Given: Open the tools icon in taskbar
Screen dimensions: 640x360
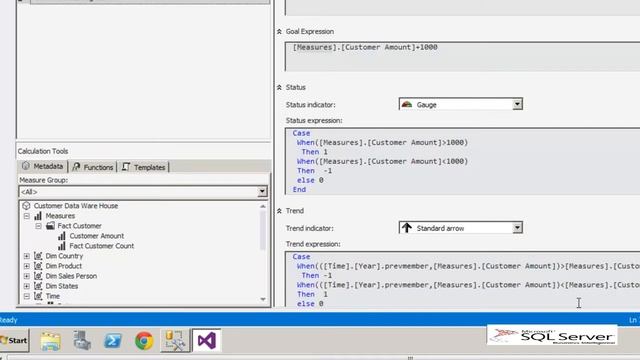Looking at the screenshot, I should click(x=175, y=340).
